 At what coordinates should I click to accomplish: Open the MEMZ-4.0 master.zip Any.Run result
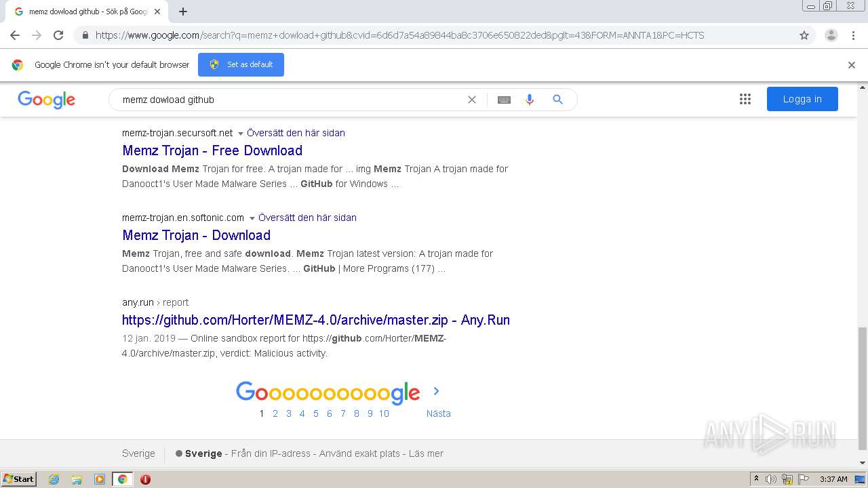[x=316, y=320]
